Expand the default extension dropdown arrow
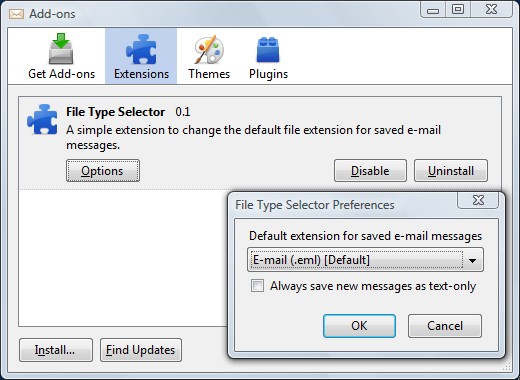The image size is (520, 380). click(x=472, y=260)
